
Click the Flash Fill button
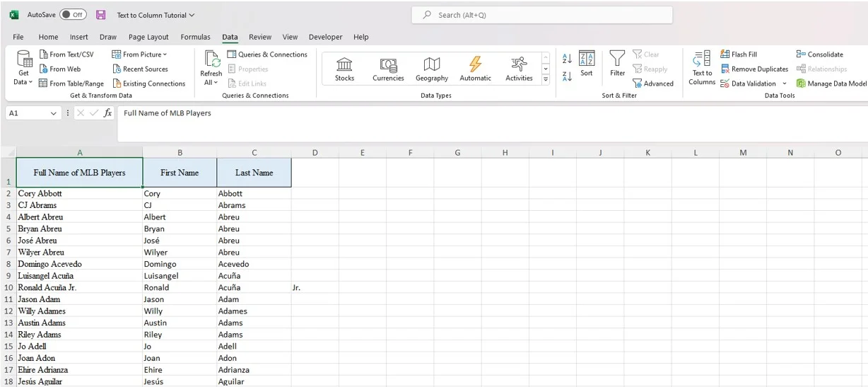point(739,54)
